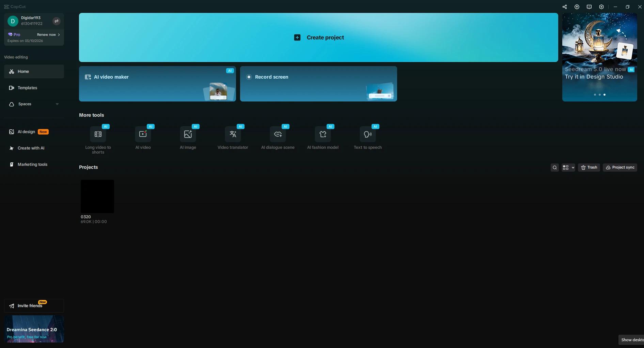644x348 pixels.
Task: Open Marketing tools in the sidebar
Action: point(34,164)
